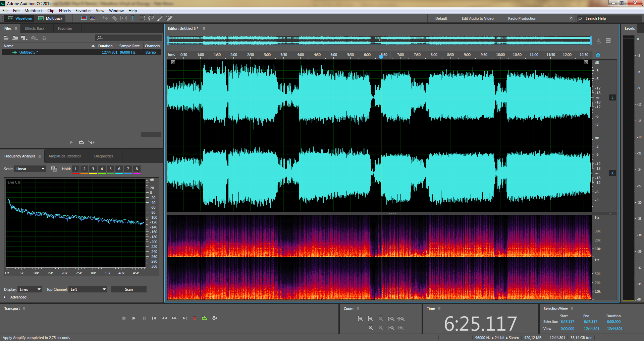Click the Zoom In Time icon
The image size is (644, 341).
coord(371,328)
